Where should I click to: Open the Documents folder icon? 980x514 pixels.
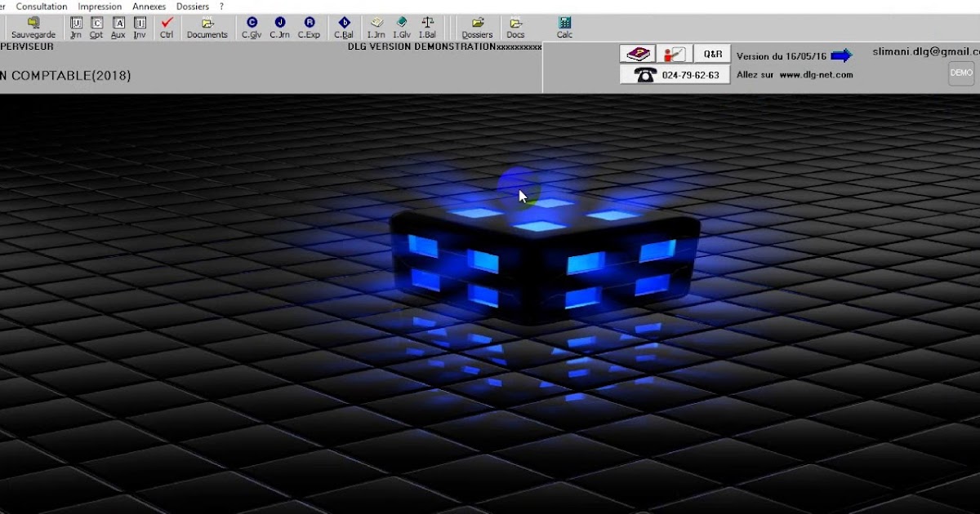click(207, 28)
